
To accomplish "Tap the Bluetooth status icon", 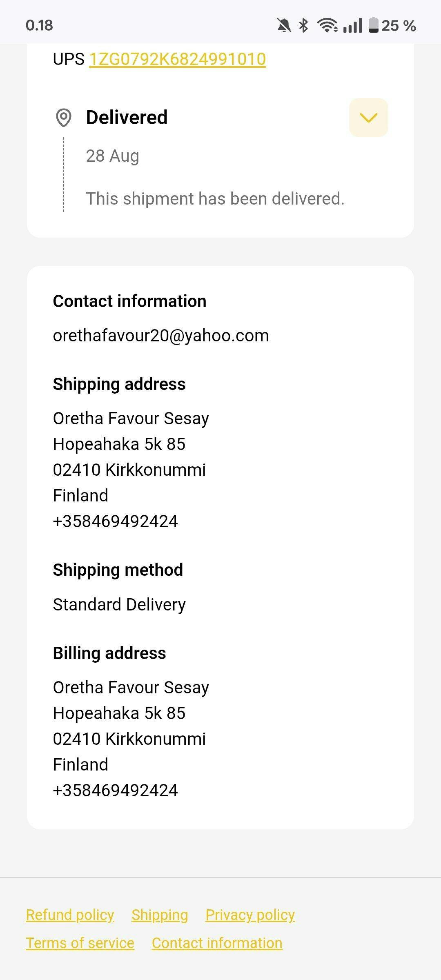I will click(x=303, y=25).
